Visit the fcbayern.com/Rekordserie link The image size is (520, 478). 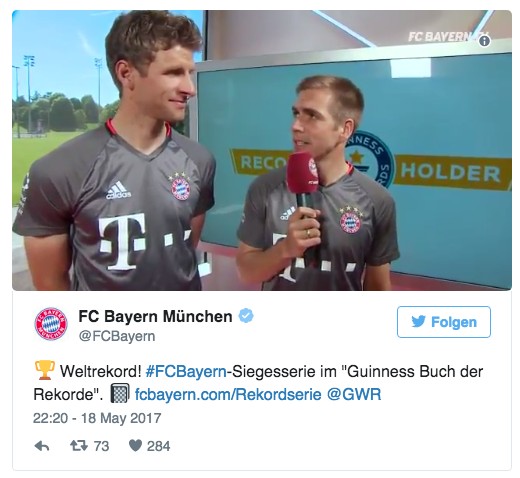click(x=228, y=395)
